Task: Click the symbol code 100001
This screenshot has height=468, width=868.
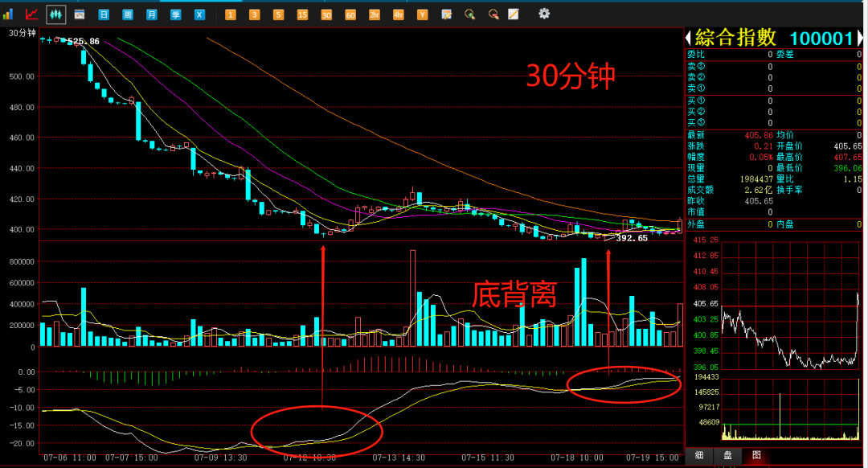Action: 821,39
